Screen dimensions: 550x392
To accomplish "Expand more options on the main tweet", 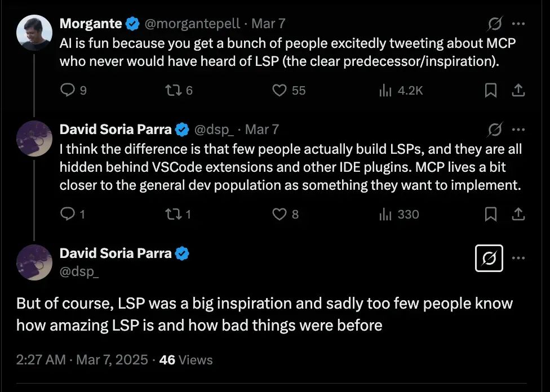I will [x=518, y=259].
